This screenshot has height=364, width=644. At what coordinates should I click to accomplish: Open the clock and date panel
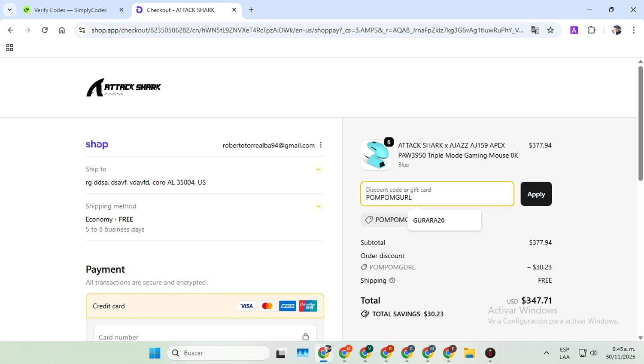pos(620,353)
